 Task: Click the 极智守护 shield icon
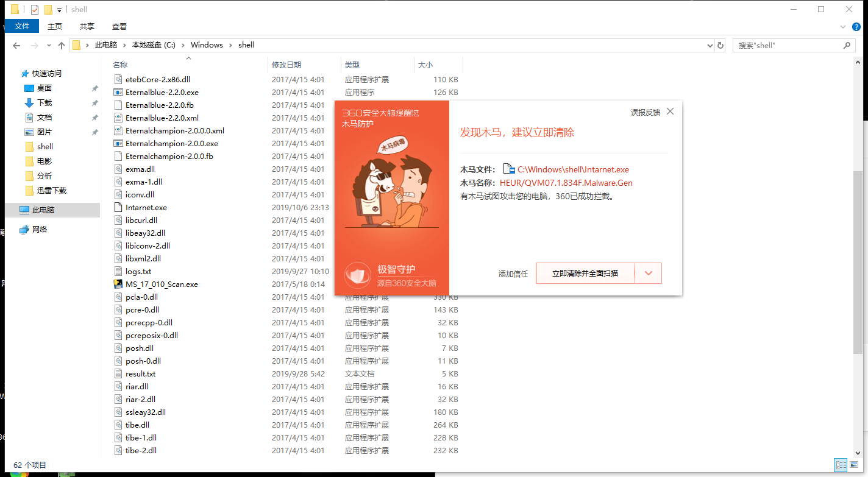point(358,275)
